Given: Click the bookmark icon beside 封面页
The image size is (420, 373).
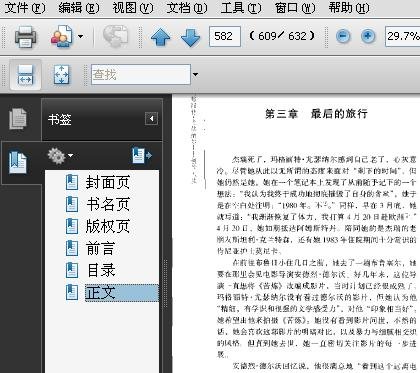Looking at the screenshot, I should [72, 182].
